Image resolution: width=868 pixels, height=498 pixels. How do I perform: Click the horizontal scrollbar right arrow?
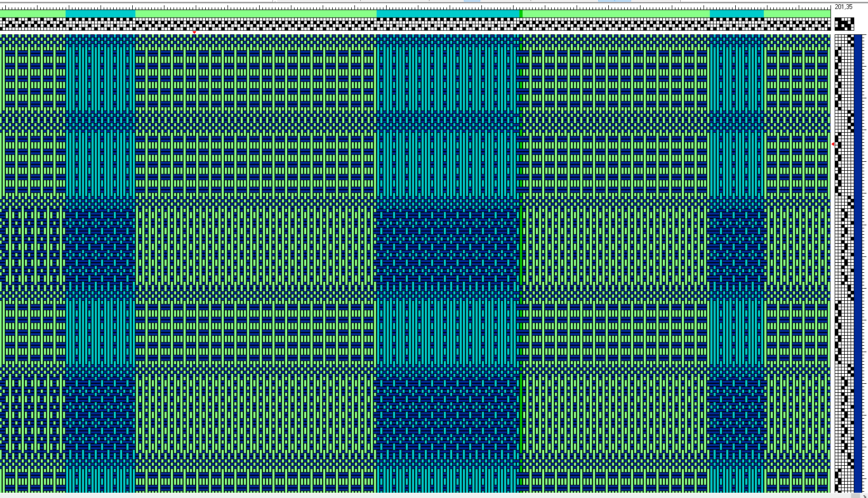click(x=864, y=496)
